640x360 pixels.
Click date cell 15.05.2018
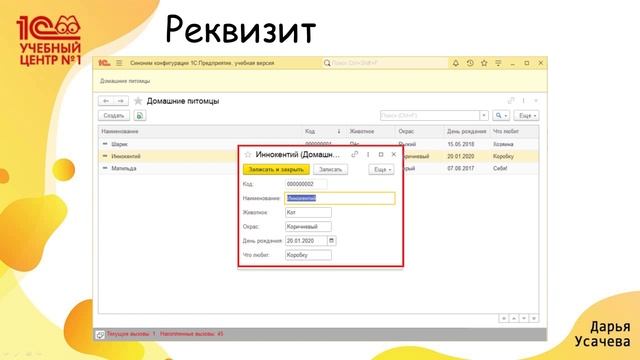pyautogui.click(x=461, y=144)
